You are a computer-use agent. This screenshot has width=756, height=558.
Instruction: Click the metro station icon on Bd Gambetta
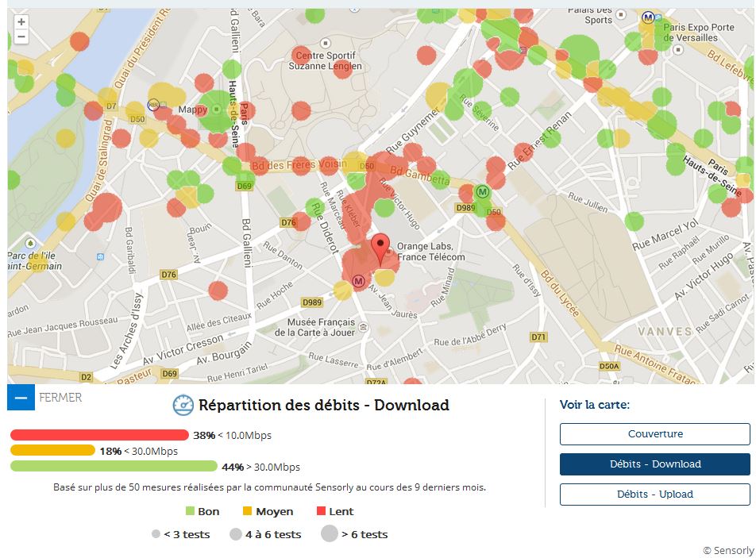[x=482, y=191]
